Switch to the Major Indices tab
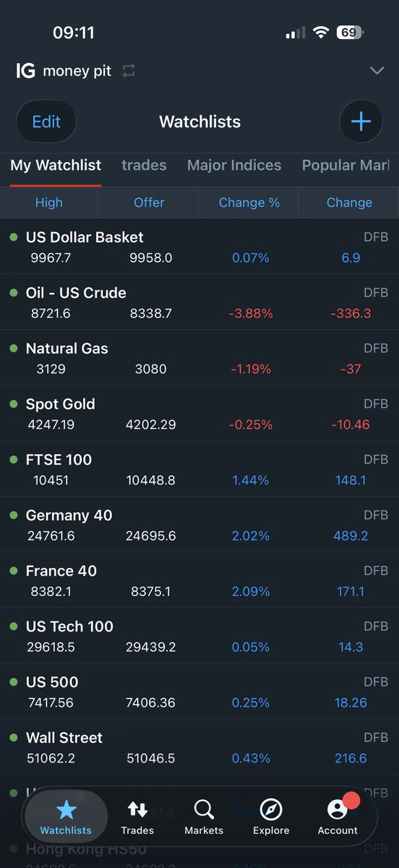 point(234,165)
